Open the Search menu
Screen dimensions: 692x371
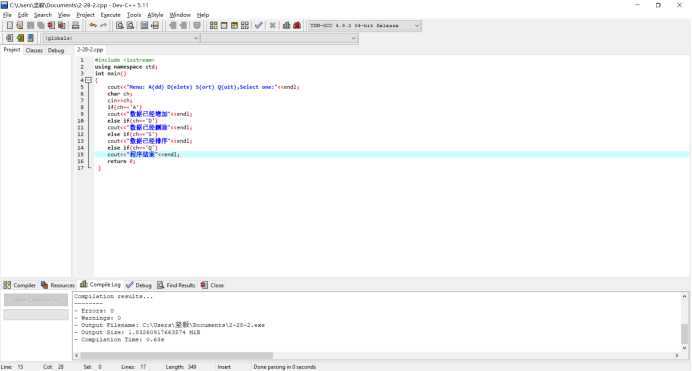pyautogui.click(x=43, y=15)
